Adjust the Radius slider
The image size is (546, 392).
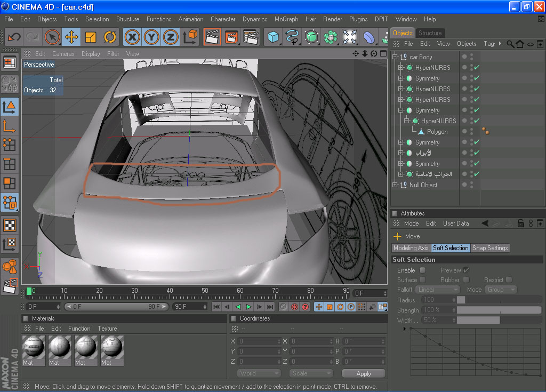tap(499, 300)
